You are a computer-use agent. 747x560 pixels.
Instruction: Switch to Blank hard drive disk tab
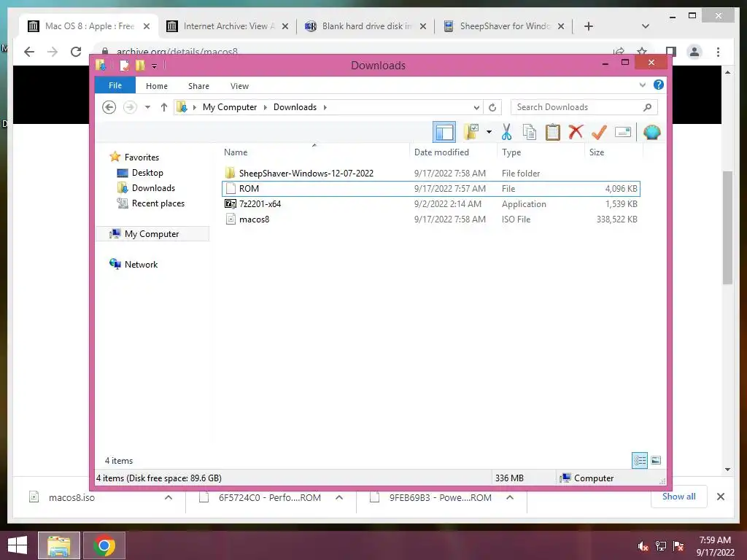point(367,26)
